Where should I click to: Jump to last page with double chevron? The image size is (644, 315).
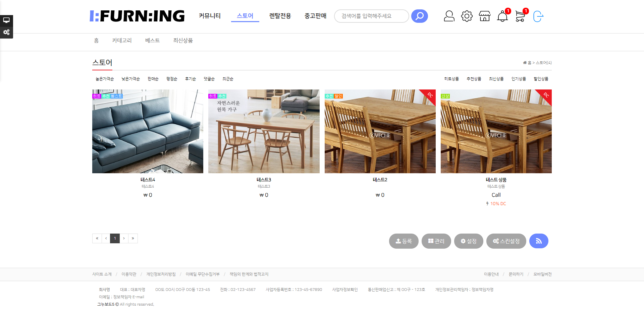133,238
